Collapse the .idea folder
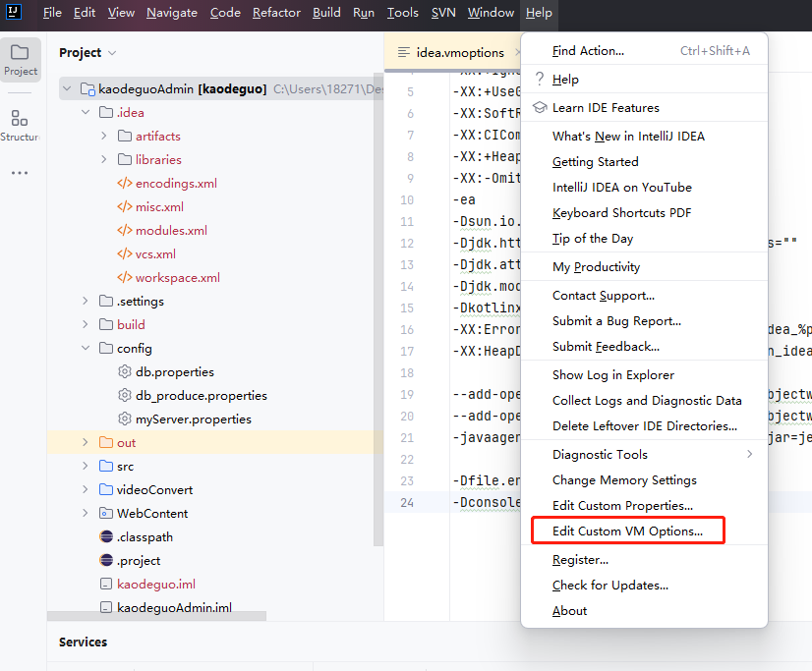Screen dimensions: 812x671 [x=85, y=113]
